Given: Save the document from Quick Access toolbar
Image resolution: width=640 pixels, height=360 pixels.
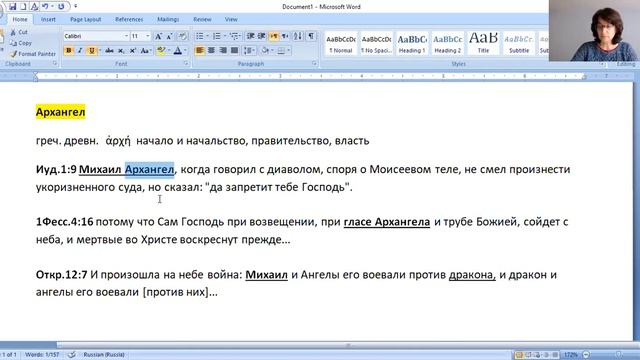Looking at the screenshot, I should 13,7.
